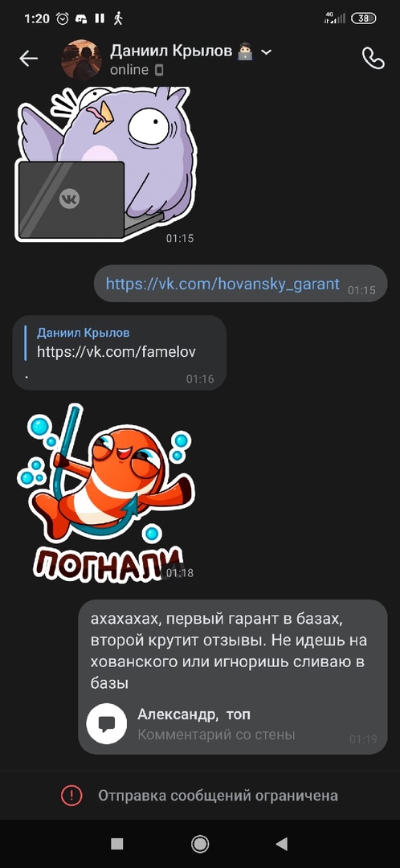Tap the purple owl laptop sticker
Image resolution: width=400 pixels, height=868 pixels.
click(x=105, y=164)
